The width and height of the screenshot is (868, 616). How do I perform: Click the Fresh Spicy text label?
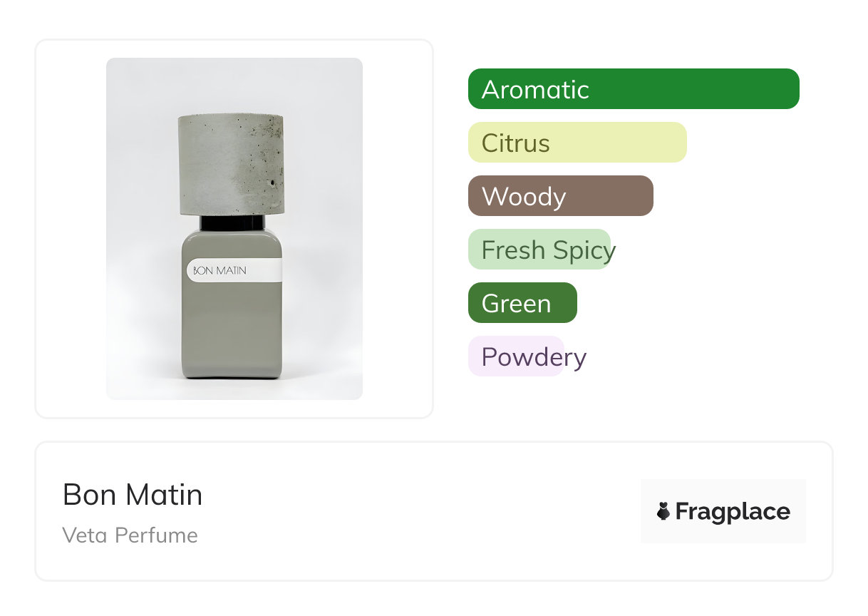(x=549, y=250)
